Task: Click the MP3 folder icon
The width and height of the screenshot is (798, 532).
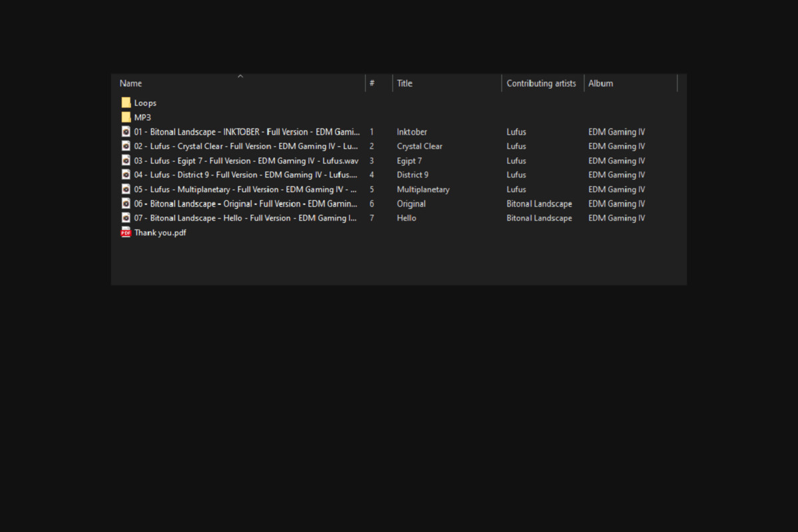Action: click(126, 117)
